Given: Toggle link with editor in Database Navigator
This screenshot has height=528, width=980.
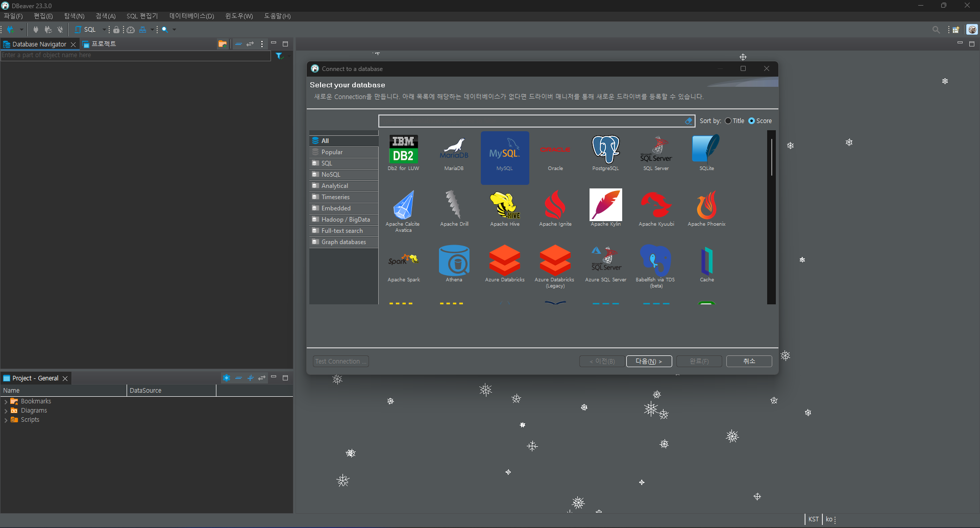Looking at the screenshot, I should pyautogui.click(x=250, y=44).
